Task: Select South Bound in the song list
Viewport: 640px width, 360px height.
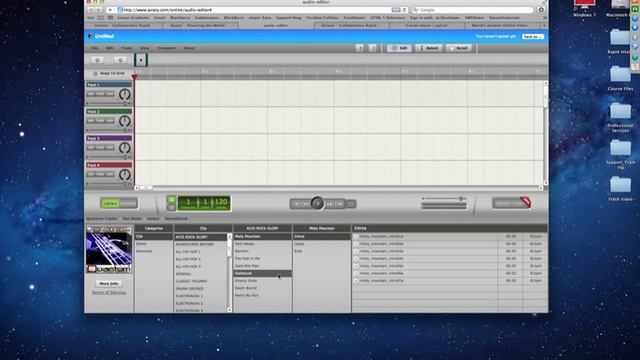Action: tap(246, 288)
